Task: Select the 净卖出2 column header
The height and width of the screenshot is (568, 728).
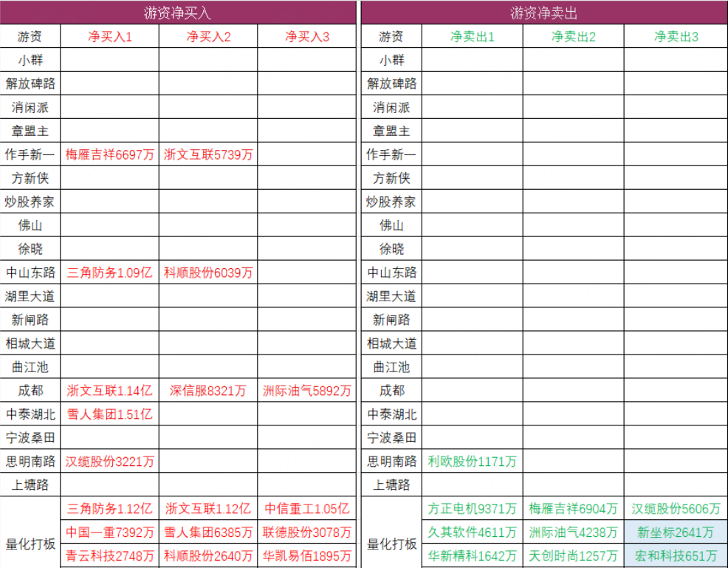Action: click(x=574, y=36)
